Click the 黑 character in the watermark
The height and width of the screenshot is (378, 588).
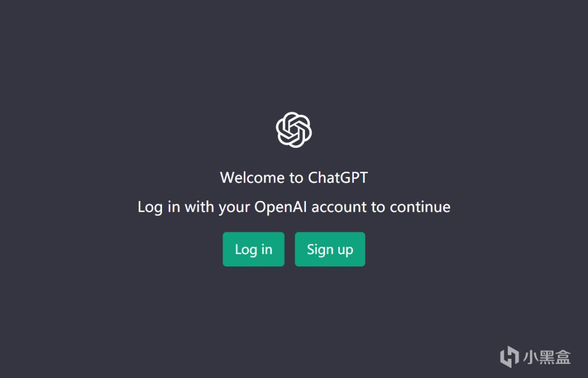click(547, 357)
